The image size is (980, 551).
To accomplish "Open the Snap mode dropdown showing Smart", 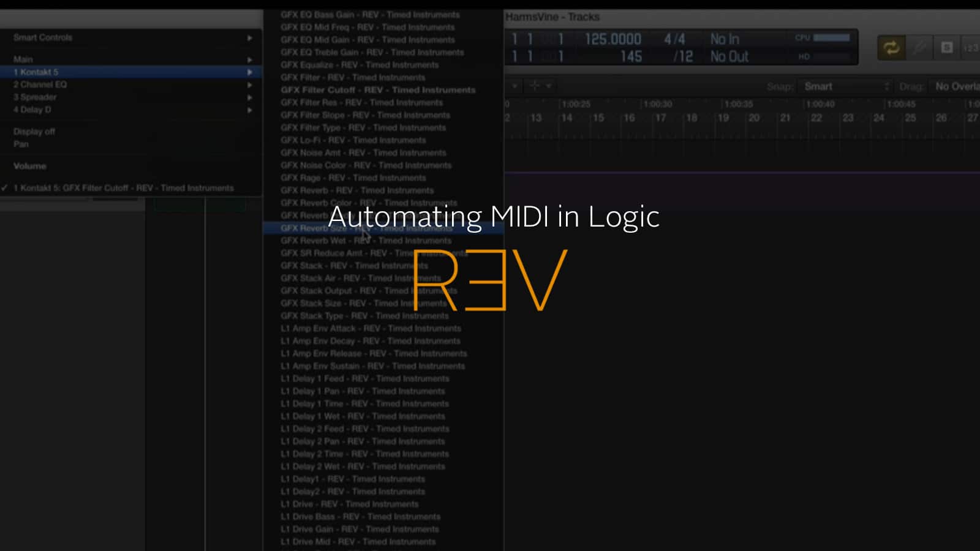I will click(845, 86).
